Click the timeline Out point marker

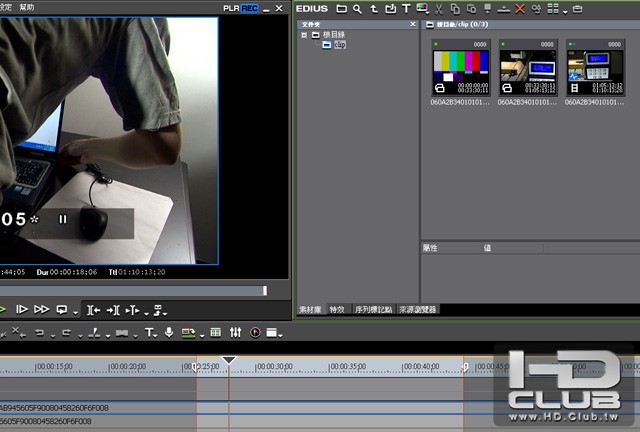(464, 367)
